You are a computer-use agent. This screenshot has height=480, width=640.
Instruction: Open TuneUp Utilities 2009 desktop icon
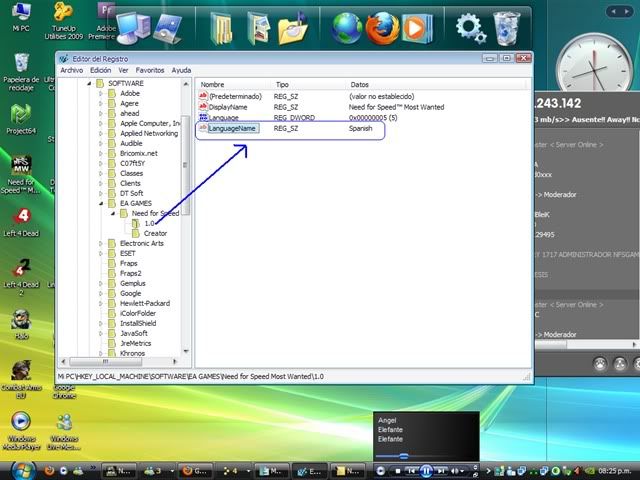pos(64,20)
